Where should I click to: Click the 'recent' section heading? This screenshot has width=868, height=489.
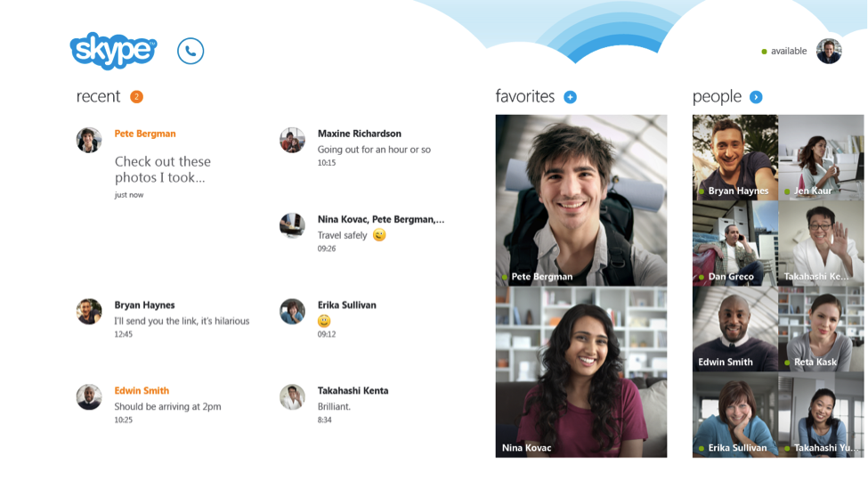[98, 96]
